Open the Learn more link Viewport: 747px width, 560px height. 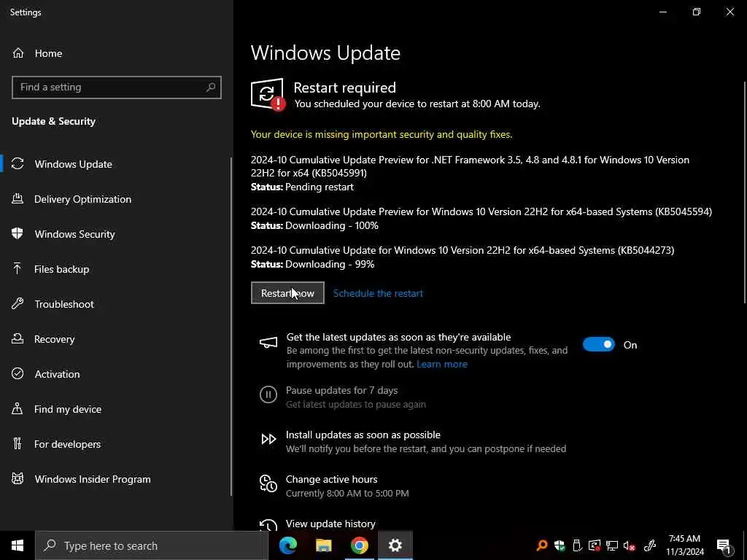click(x=441, y=365)
